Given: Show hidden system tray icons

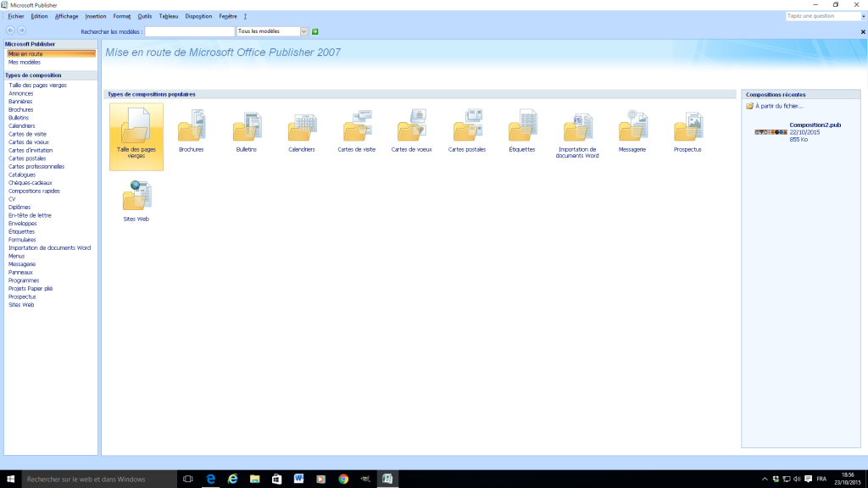Looking at the screenshot, I should 765,480.
